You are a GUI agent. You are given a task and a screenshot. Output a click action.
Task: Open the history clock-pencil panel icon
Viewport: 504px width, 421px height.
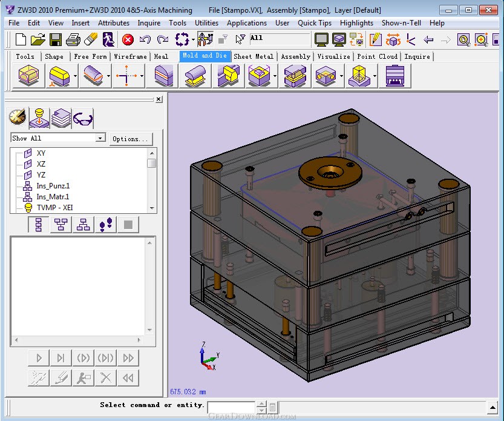(x=18, y=117)
